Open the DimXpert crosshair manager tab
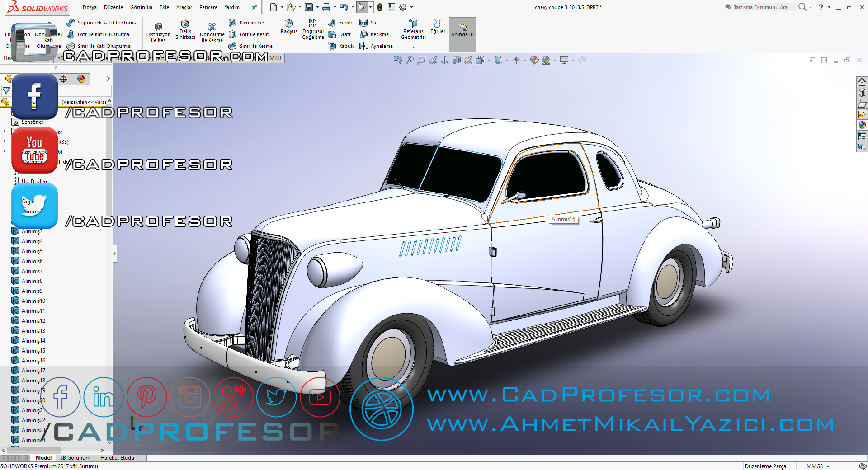868x470 pixels. click(64, 79)
